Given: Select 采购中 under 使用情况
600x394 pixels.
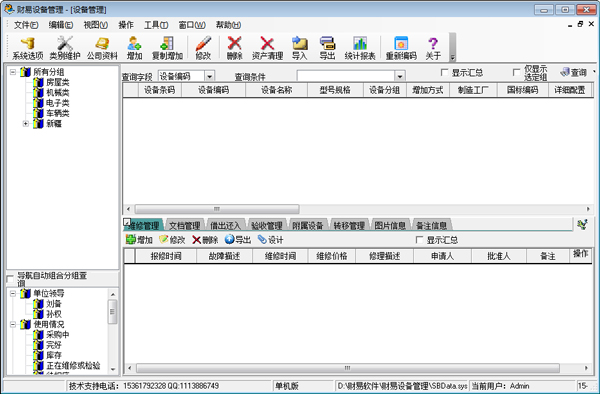Looking at the screenshot, I should [57, 335].
